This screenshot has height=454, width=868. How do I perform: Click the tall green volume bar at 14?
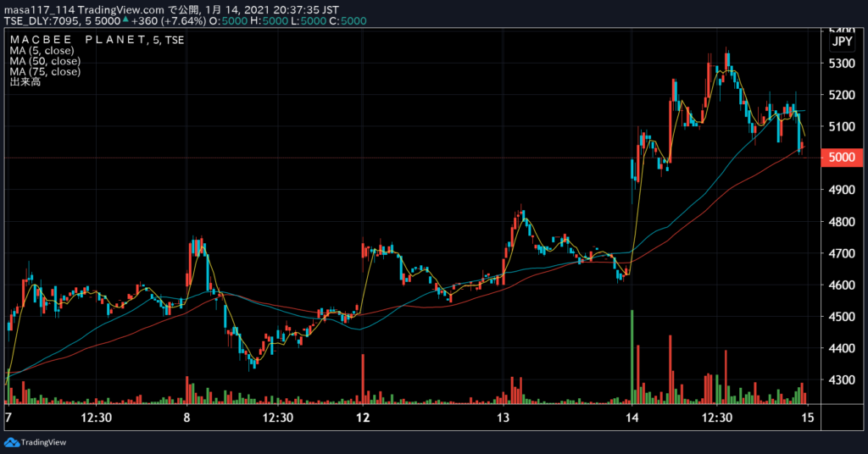point(632,357)
